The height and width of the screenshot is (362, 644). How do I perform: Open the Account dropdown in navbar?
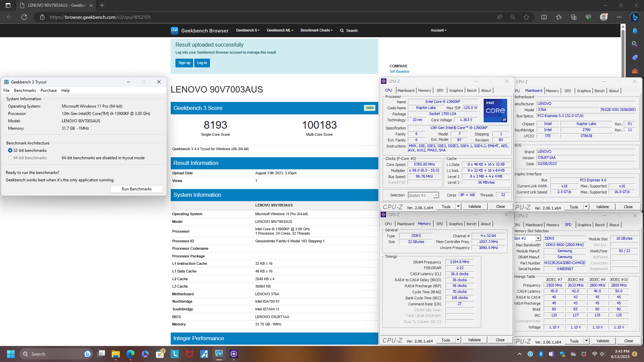coord(438,31)
